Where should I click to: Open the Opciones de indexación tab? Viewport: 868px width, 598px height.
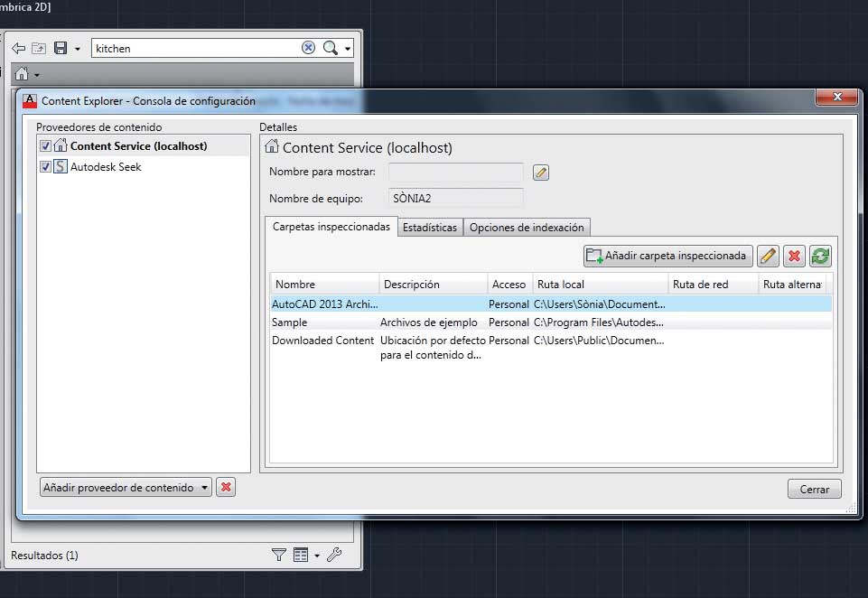[527, 228]
